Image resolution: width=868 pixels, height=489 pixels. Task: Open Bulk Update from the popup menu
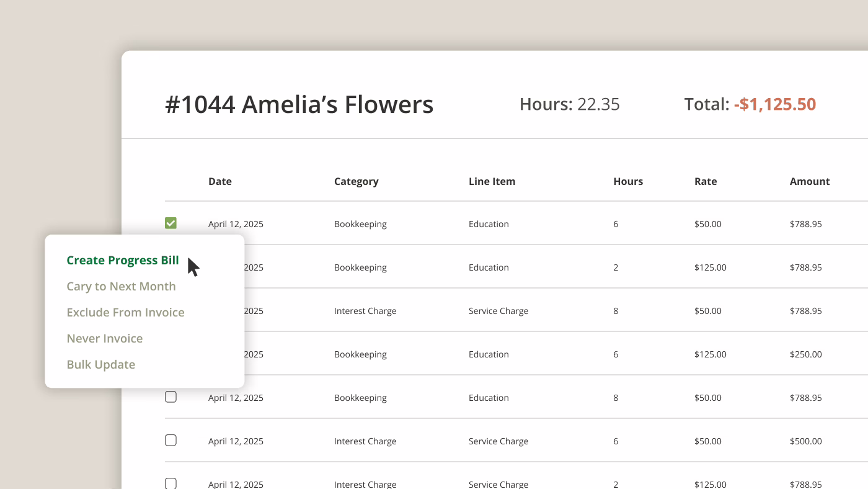(101, 364)
